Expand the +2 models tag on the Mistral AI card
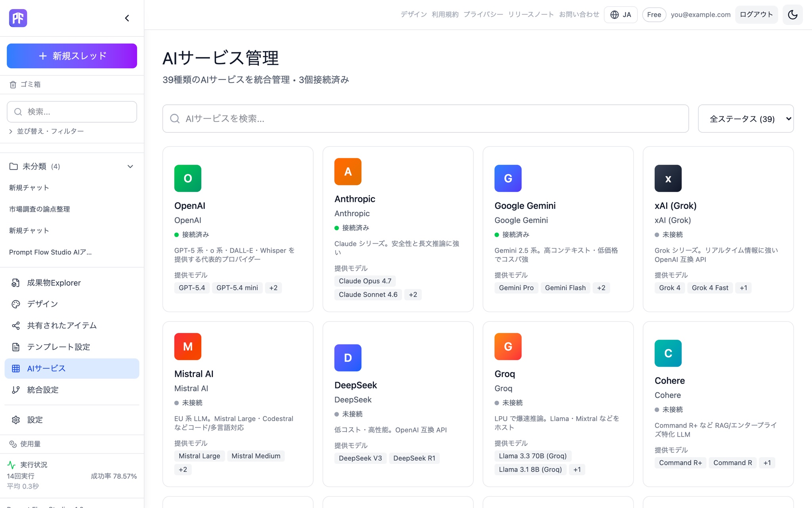Image resolution: width=812 pixels, height=508 pixels. pos(183,470)
